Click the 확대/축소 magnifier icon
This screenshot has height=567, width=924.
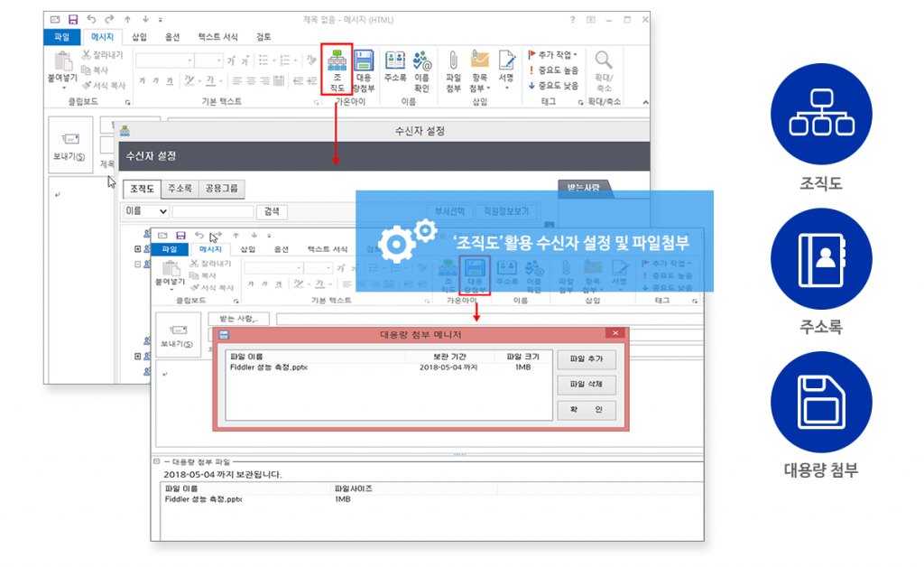coord(604,70)
